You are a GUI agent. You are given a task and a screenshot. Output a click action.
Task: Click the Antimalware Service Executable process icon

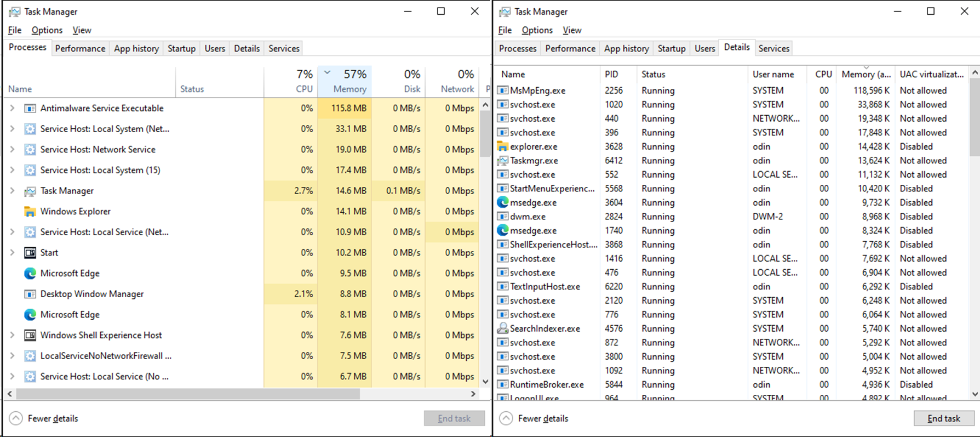[30, 109]
